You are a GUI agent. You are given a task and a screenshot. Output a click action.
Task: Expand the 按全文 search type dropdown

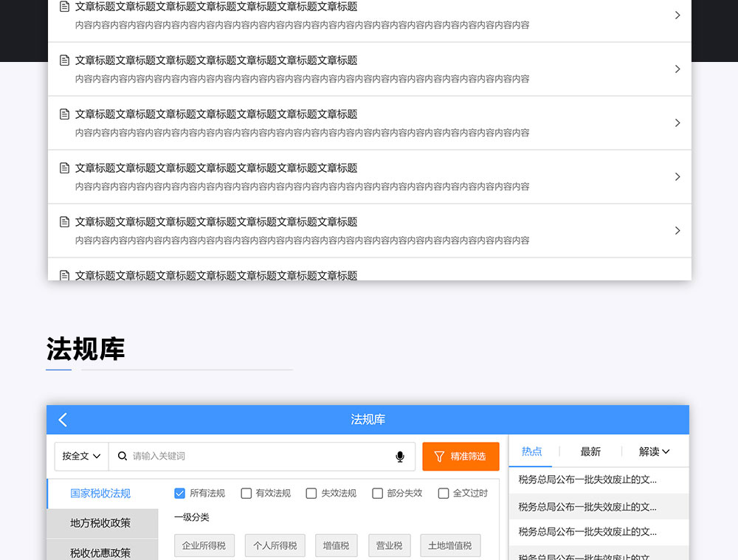point(81,457)
